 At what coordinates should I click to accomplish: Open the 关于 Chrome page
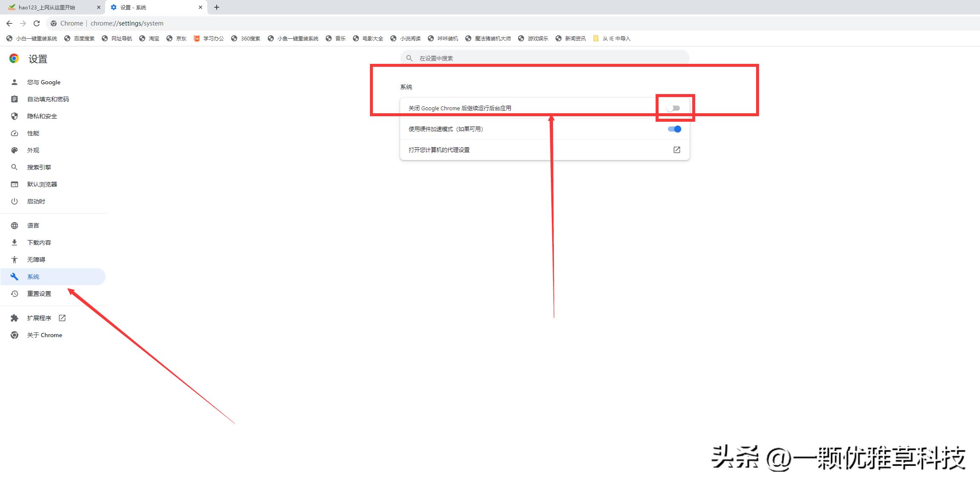(x=44, y=335)
